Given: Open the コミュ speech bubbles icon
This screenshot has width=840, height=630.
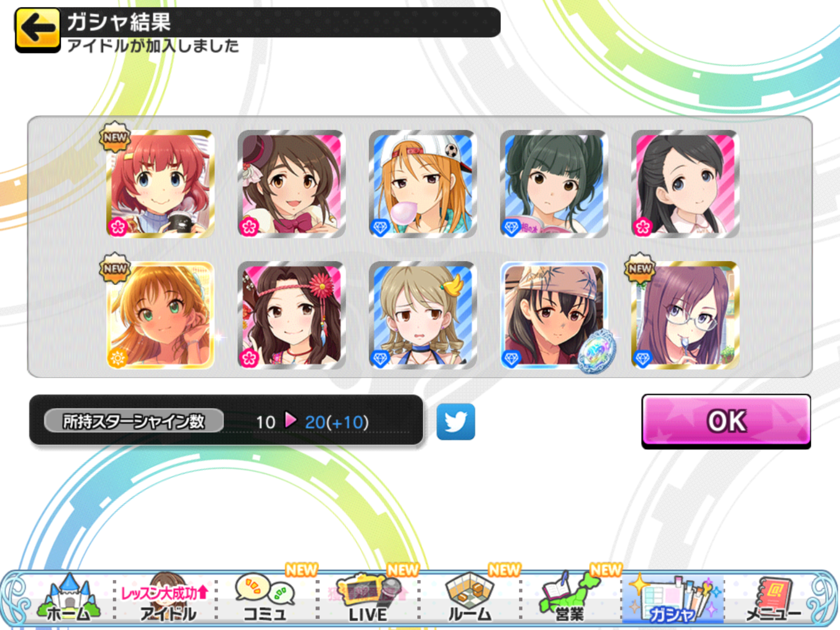Looking at the screenshot, I should pos(265,598).
